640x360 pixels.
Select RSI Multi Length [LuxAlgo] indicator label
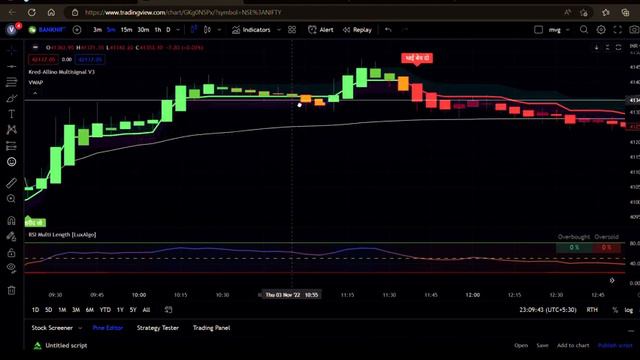[x=62, y=235]
